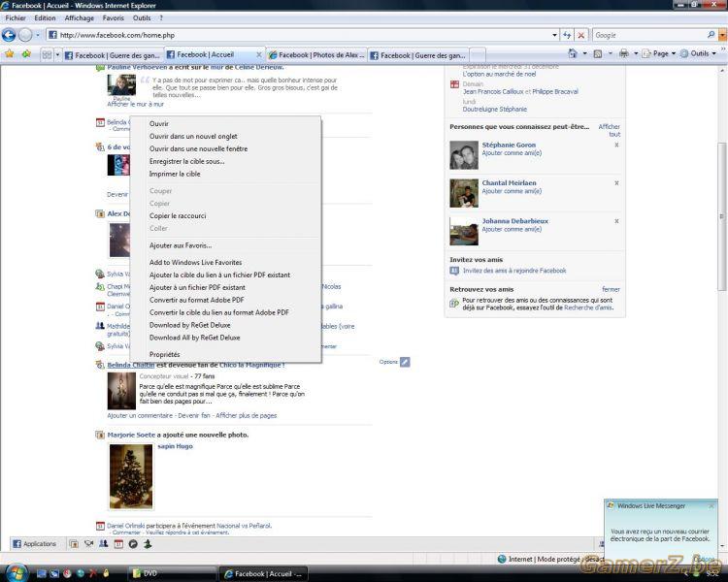The image size is (728, 582).
Task: Dismiss Johanna Debarbieux friend suggestion
Action: [616, 221]
